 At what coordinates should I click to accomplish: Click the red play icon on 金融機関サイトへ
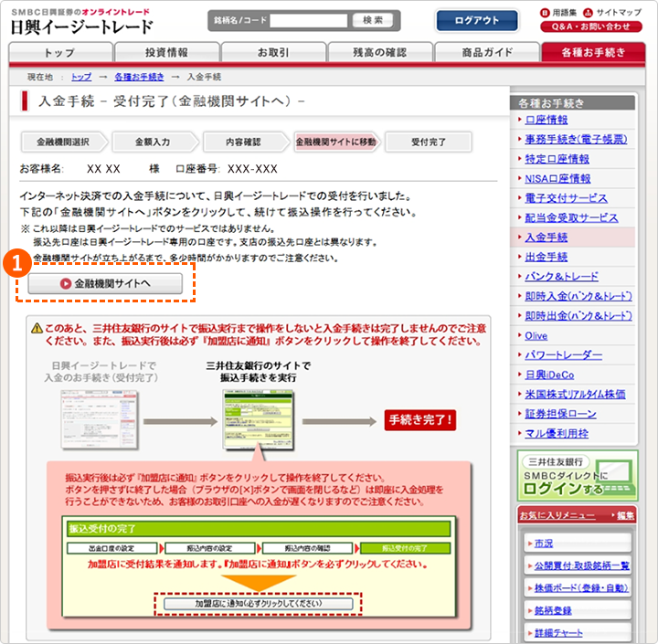66,284
